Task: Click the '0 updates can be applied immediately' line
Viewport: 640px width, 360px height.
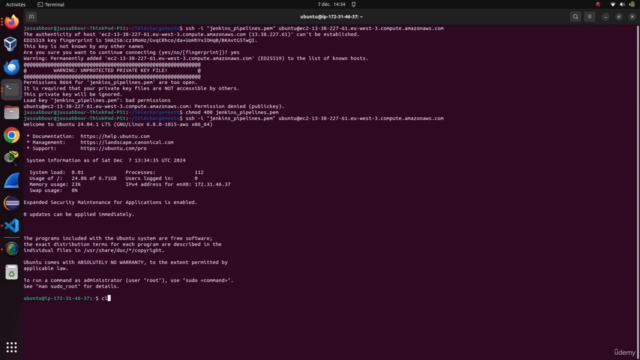Action: point(79,214)
